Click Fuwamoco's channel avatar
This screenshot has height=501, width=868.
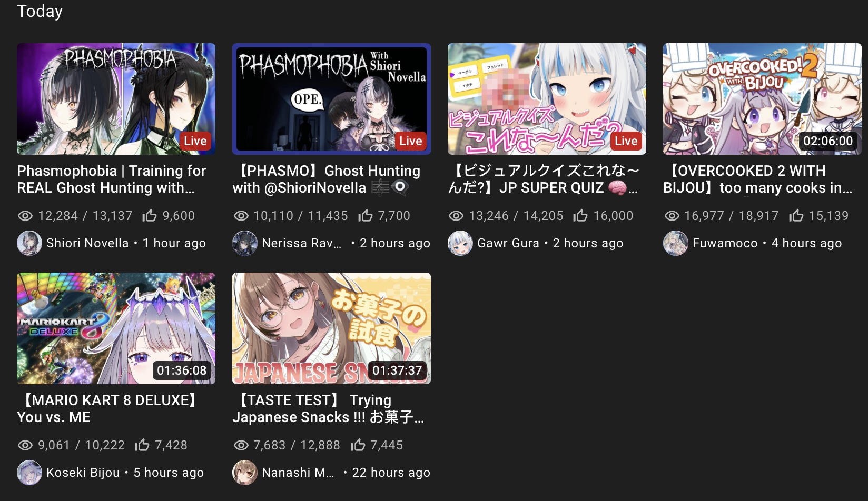point(676,243)
